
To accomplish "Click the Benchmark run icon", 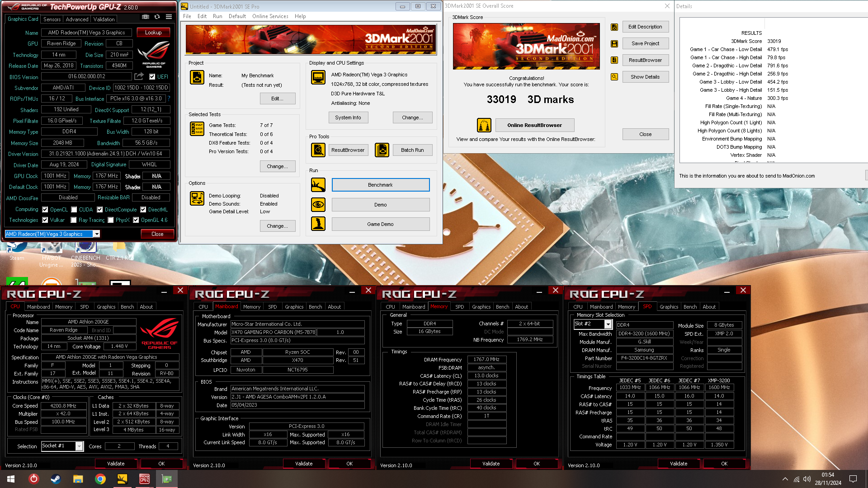I will click(x=318, y=185).
